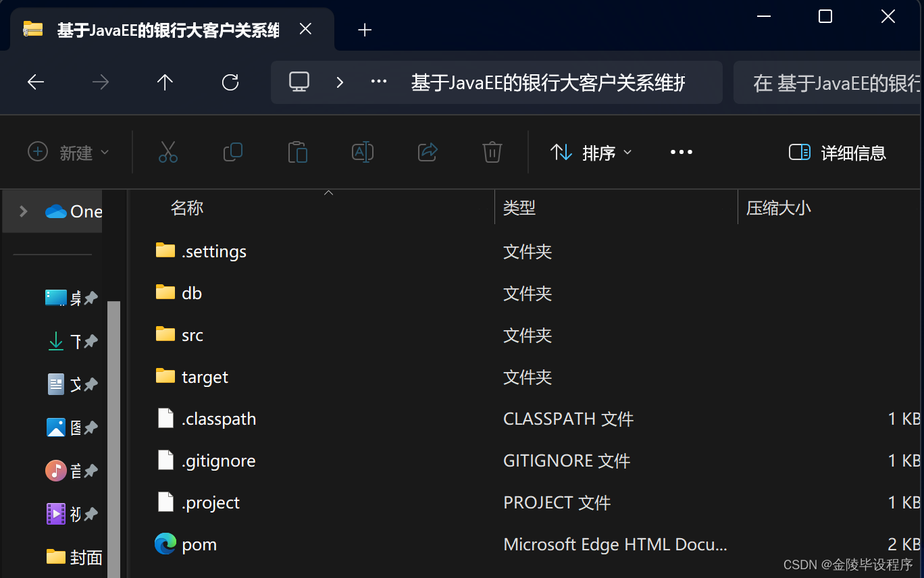Select the Rename icon on the toolbar

pyautogui.click(x=362, y=152)
